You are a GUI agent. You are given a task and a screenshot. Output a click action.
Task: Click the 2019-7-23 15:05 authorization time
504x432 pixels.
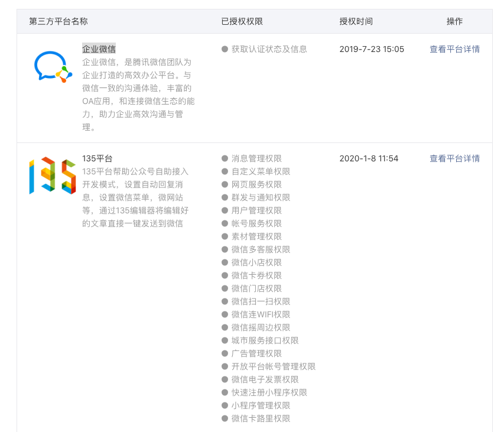point(372,49)
